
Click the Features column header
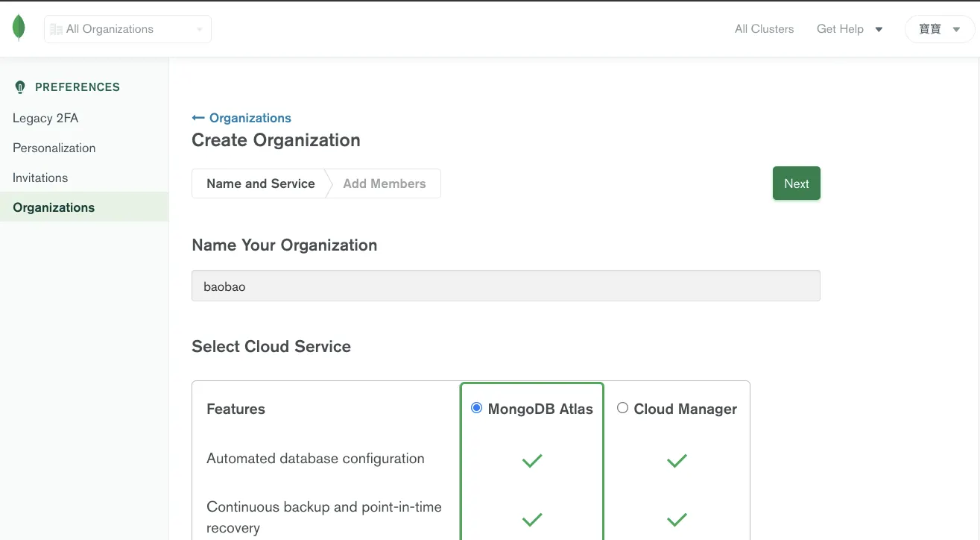(235, 409)
